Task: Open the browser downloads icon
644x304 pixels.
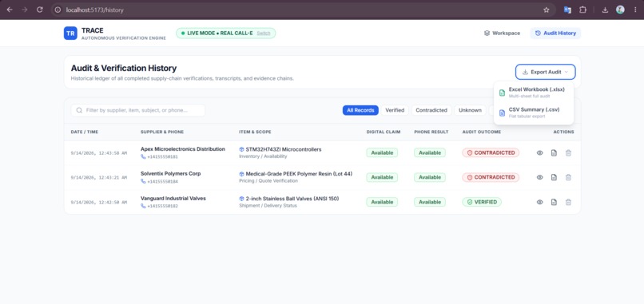Action: pyautogui.click(x=605, y=10)
